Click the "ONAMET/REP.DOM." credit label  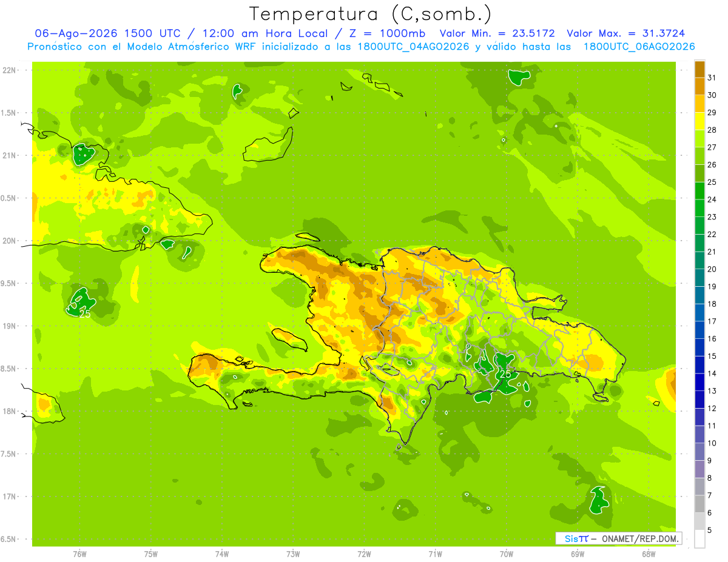click(639, 538)
